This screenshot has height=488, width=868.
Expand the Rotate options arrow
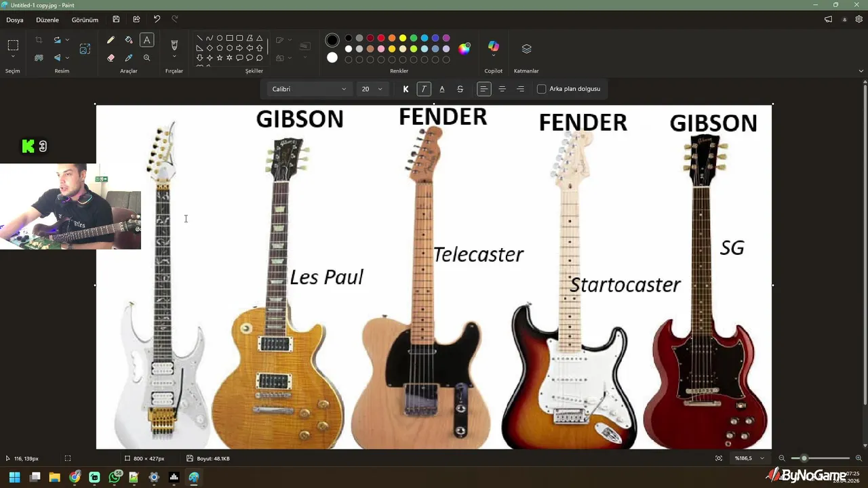[x=67, y=40]
